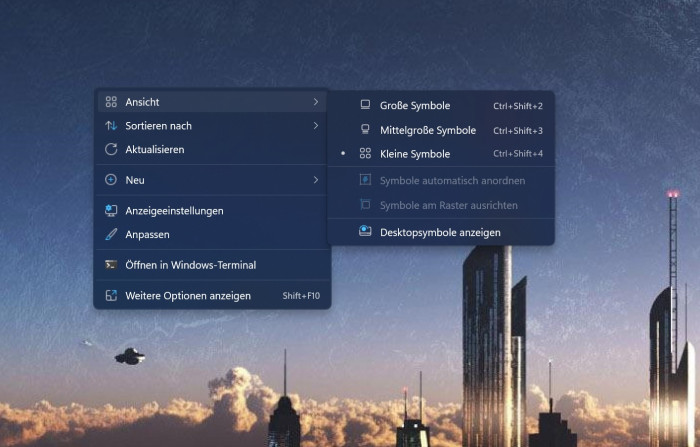The height and width of the screenshot is (447, 700).
Task: Click the Symbole automatisch anordnen icon
Action: tap(365, 180)
